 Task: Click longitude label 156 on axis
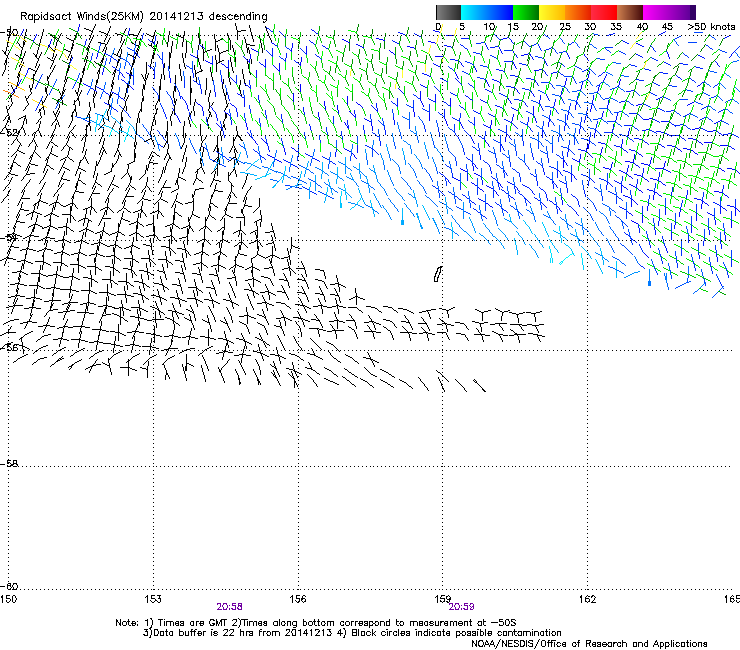[x=298, y=599]
